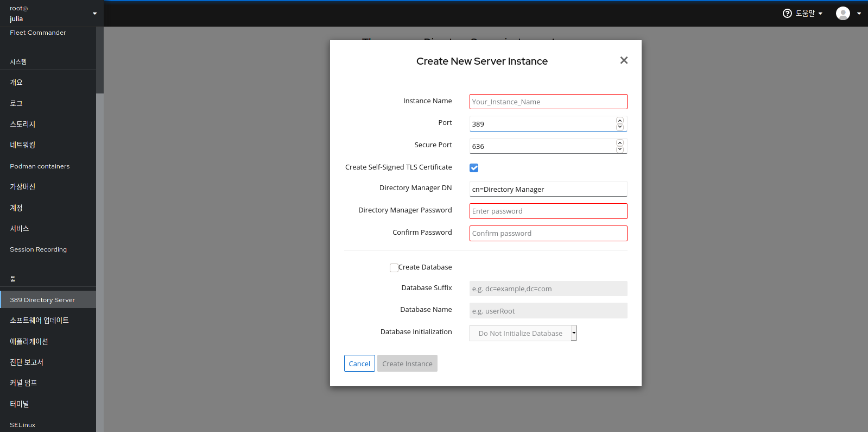Screen dimensions: 868x432
Task: Click the Directory Manager Password field
Action: pyautogui.click(x=548, y=211)
